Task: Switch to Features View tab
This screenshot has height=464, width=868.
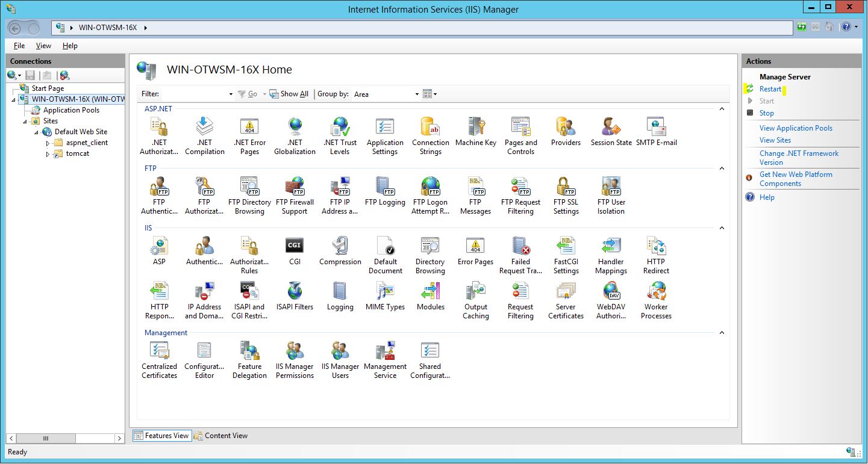Action: [161, 436]
